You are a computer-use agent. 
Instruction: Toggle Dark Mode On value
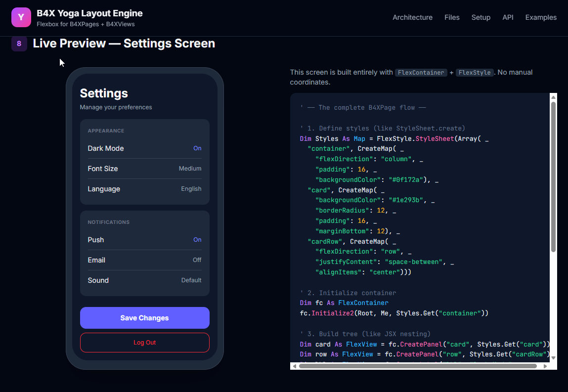(197, 148)
